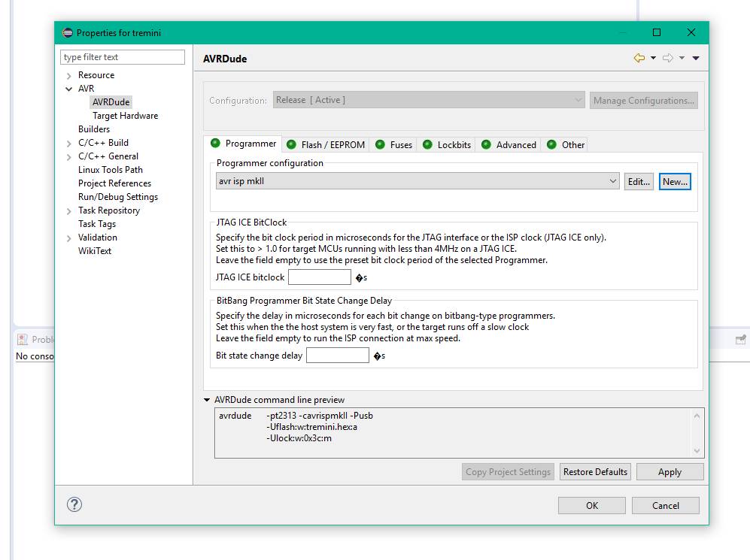Click the Eclipse icon in the title bar
Screen dimensions: 750x560
tap(68, 32)
